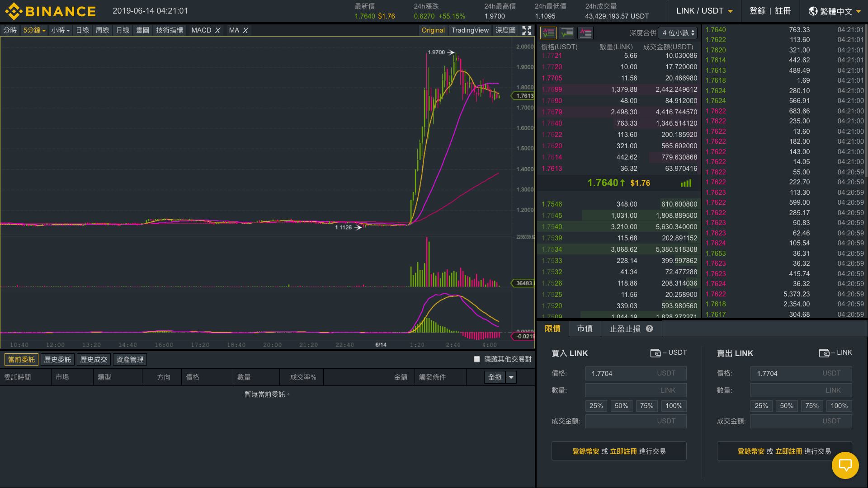This screenshot has height=488, width=868.
Task: Open the LINK / USDT pair selector
Action: coord(704,11)
